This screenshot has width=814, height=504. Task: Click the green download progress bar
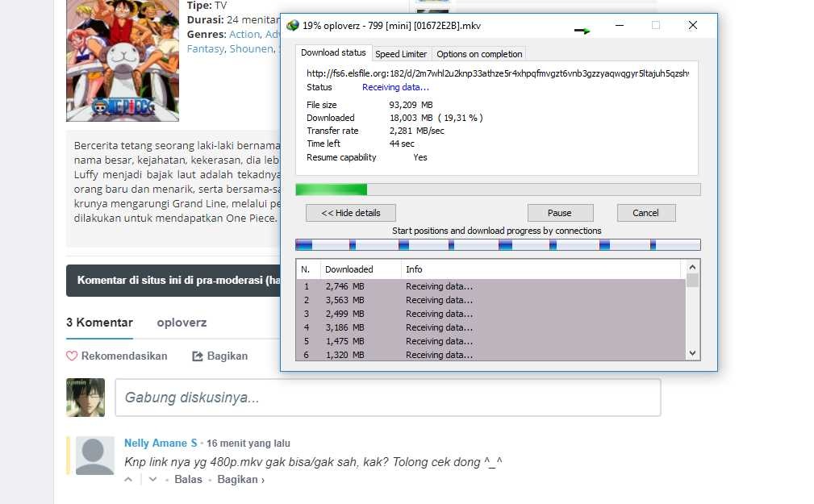[331, 189]
